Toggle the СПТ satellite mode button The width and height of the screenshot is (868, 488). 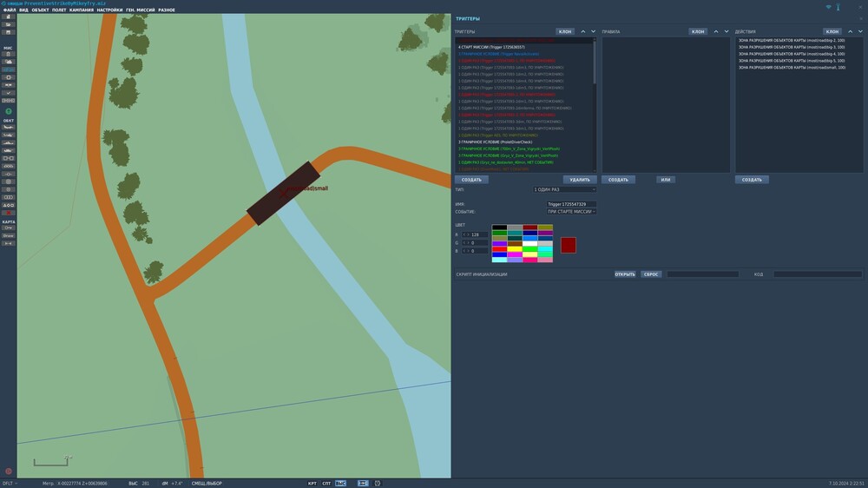tap(326, 483)
